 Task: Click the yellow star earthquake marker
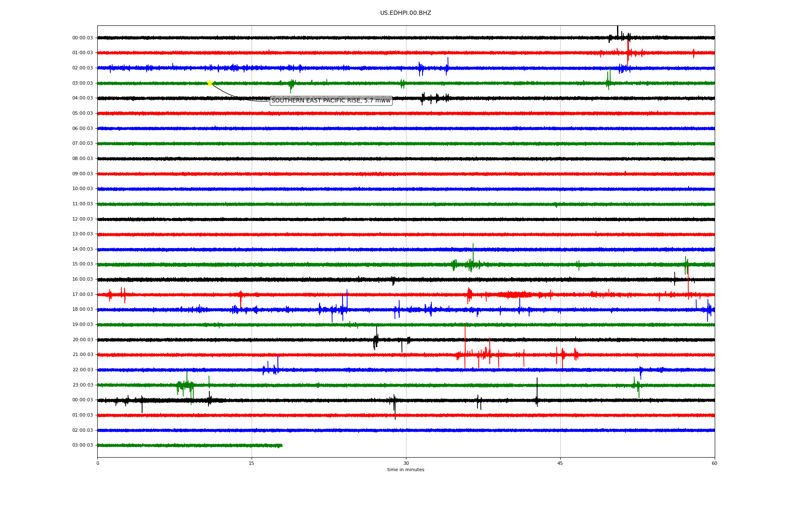210,83
